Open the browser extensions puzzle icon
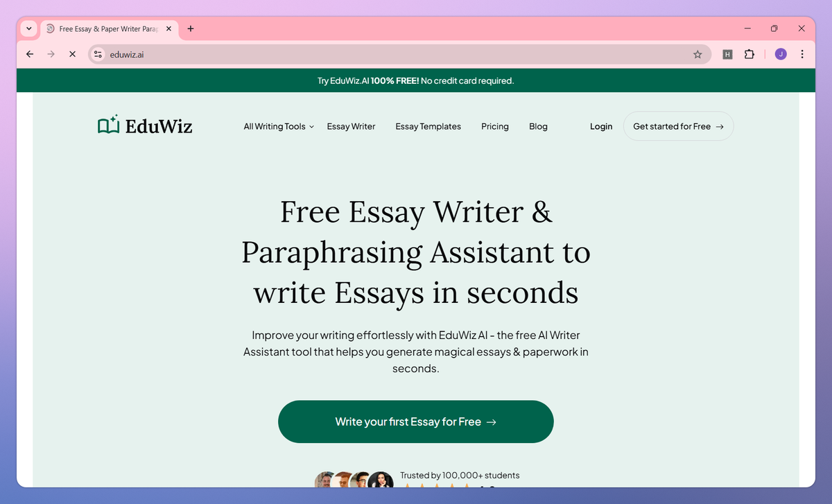Viewport: 832px width, 504px height. (749, 54)
